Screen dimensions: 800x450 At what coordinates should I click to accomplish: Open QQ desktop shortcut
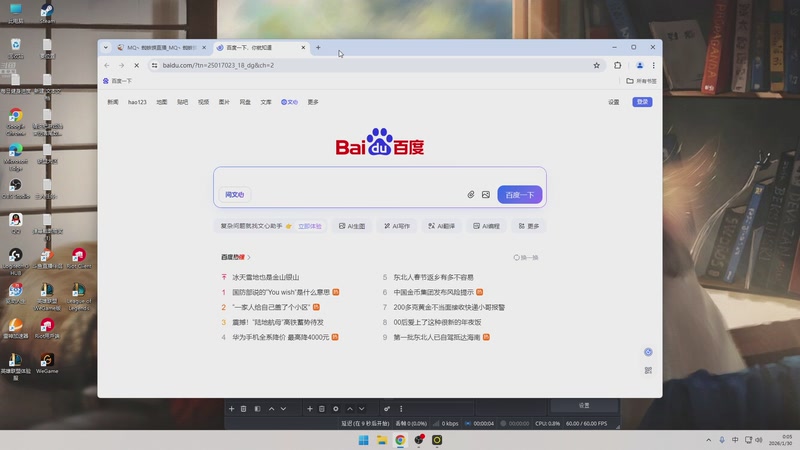point(16,223)
